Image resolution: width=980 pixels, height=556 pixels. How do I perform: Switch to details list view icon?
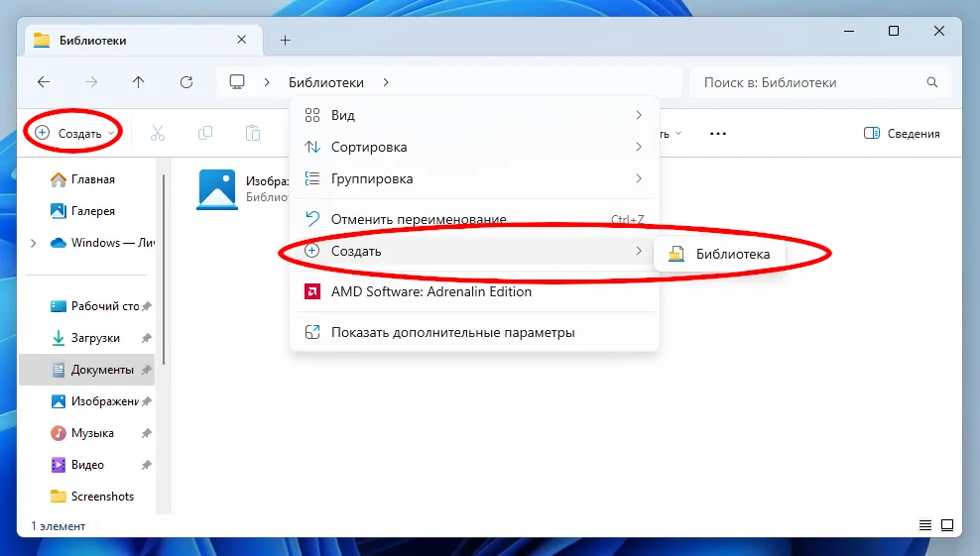coord(925,524)
